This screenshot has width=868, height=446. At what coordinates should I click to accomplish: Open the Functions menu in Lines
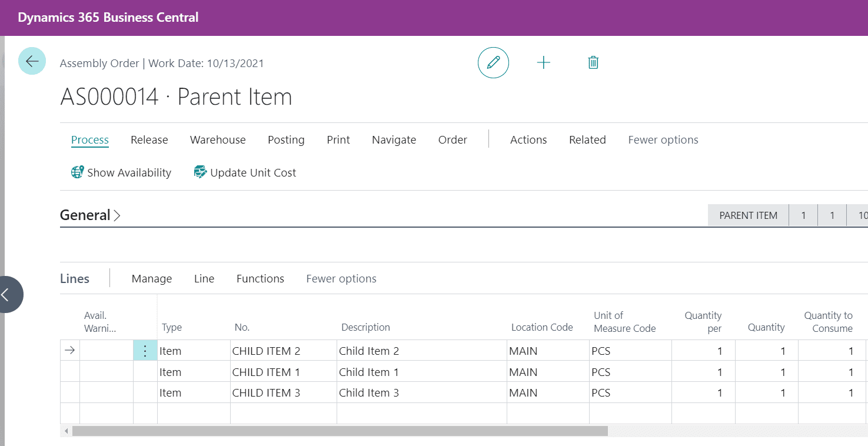coord(260,279)
